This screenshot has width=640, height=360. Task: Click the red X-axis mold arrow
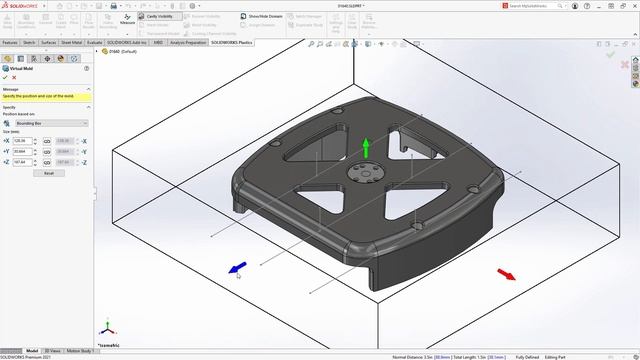click(x=507, y=274)
